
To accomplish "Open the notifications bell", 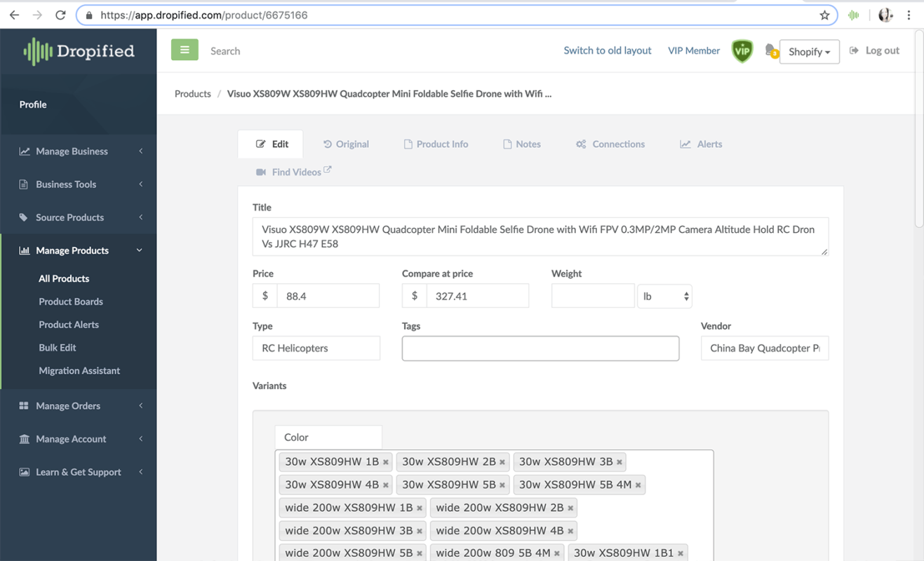I will (771, 50).
